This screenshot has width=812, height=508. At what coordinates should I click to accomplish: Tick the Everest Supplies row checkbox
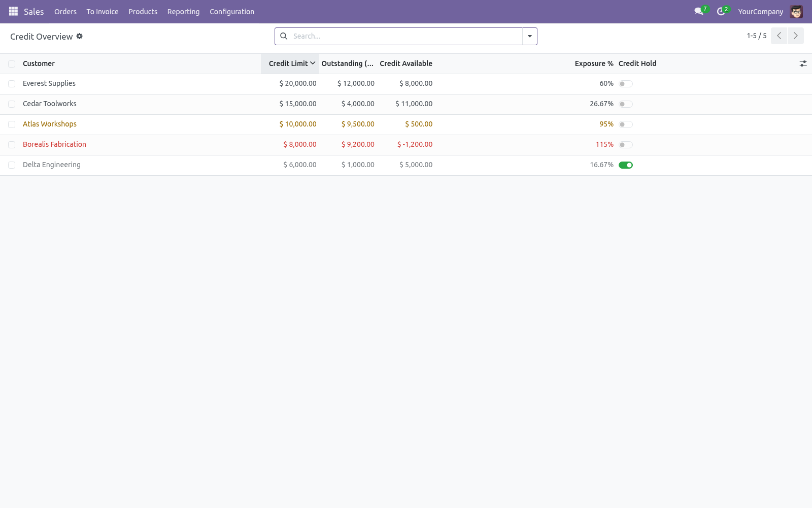pos(12,84)
